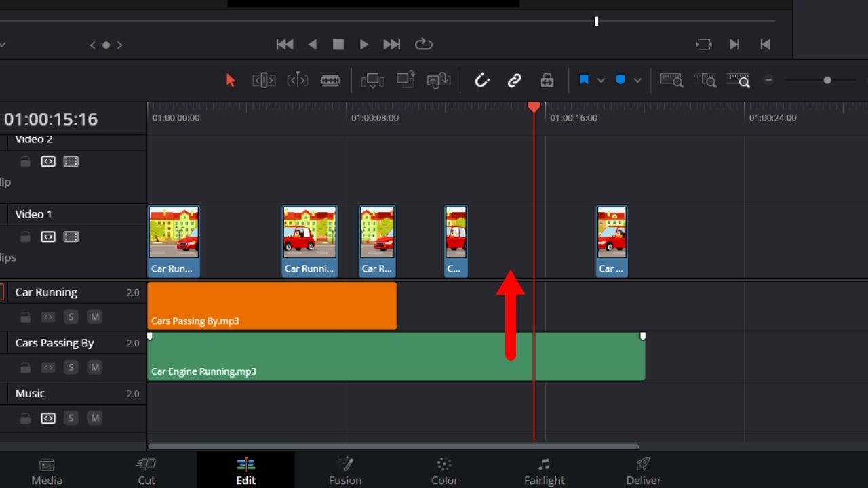Open the marker color dropdown

pos(637,80)
